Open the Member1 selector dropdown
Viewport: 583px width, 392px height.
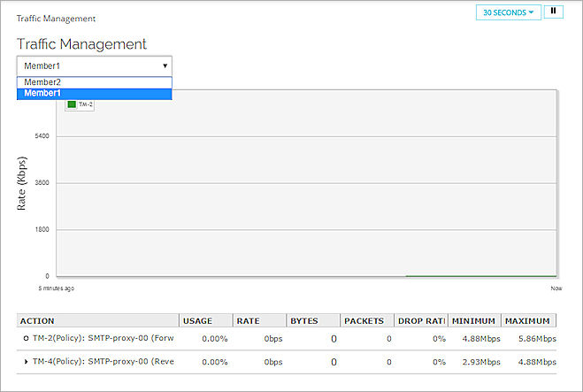pos(94,65)
